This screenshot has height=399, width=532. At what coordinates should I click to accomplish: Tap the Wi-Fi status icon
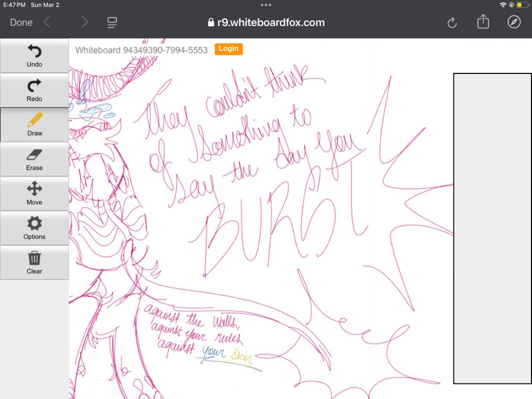pos(503,5)
